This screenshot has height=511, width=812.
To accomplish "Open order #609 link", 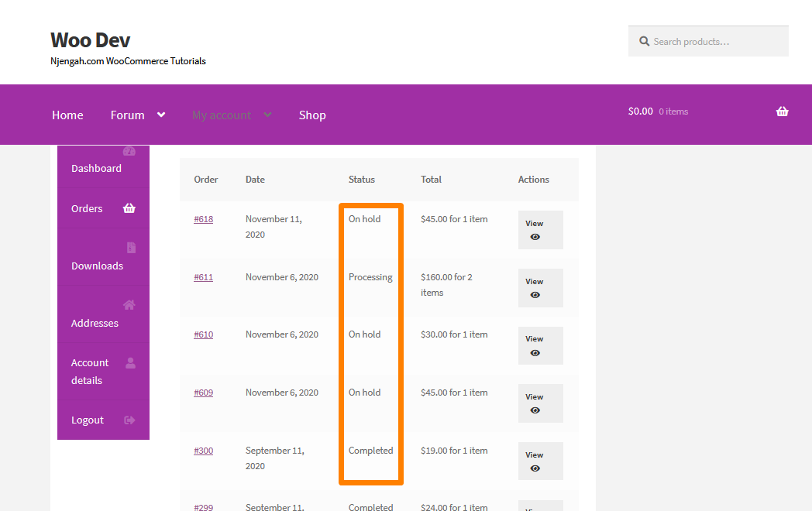I will 204,393.
